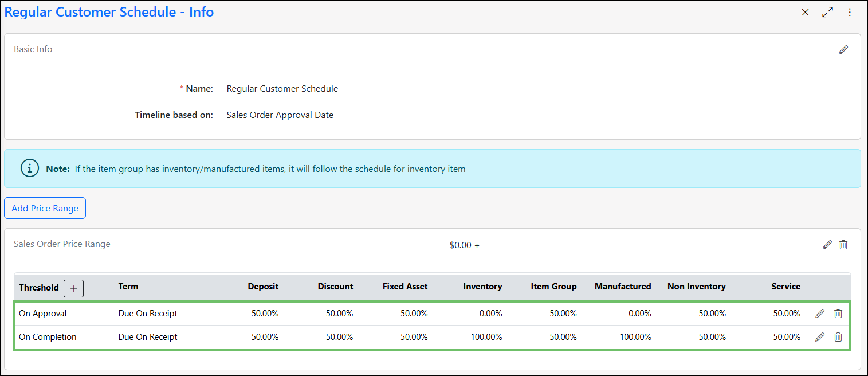Click Sales Order Approval Date value
The height and width of the screenshot is (376, 868).
[x=280, y=115]
